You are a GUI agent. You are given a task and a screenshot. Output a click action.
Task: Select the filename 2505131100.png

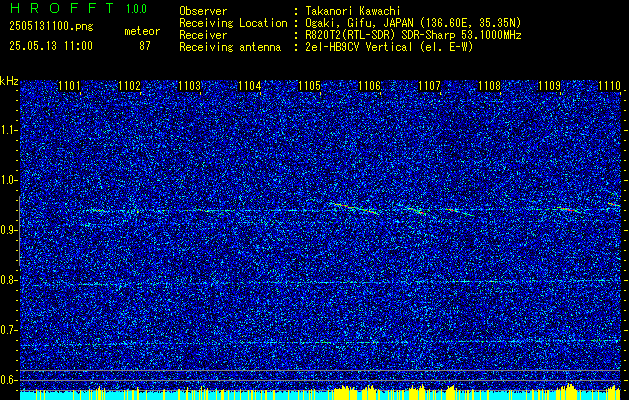pos(51,27)
